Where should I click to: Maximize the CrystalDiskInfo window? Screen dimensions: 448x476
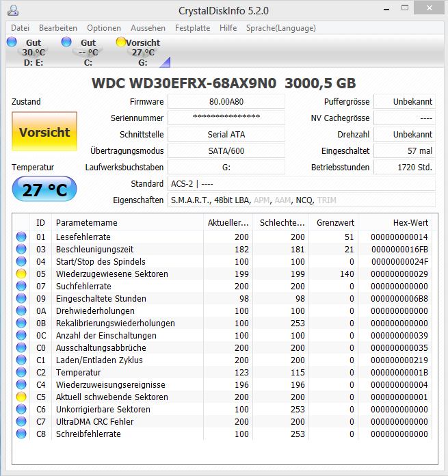(x=405, y=8)
